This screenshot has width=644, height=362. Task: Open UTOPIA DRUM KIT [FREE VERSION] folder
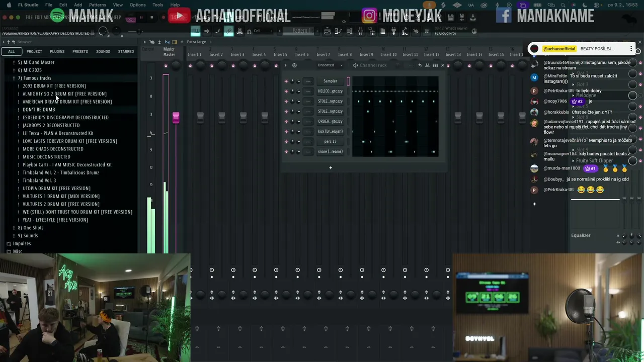[x=56, y=189]
